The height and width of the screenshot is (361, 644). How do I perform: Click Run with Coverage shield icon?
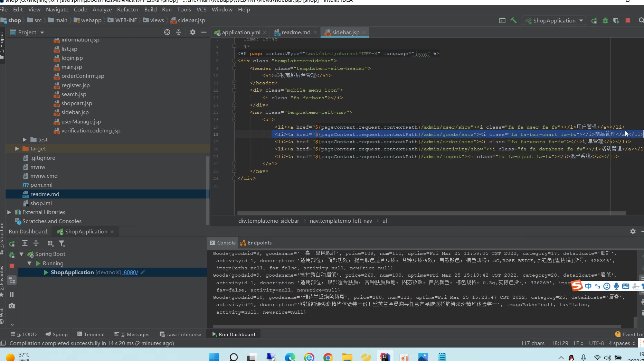pyautogui.click(x=616, y=20)
